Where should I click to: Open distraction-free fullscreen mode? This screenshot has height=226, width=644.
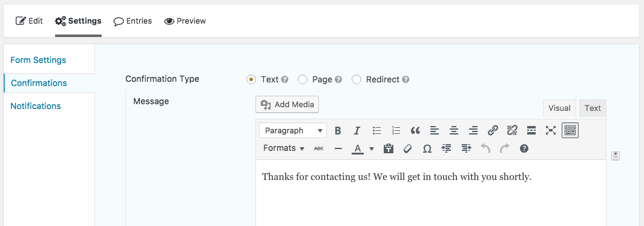550,131
